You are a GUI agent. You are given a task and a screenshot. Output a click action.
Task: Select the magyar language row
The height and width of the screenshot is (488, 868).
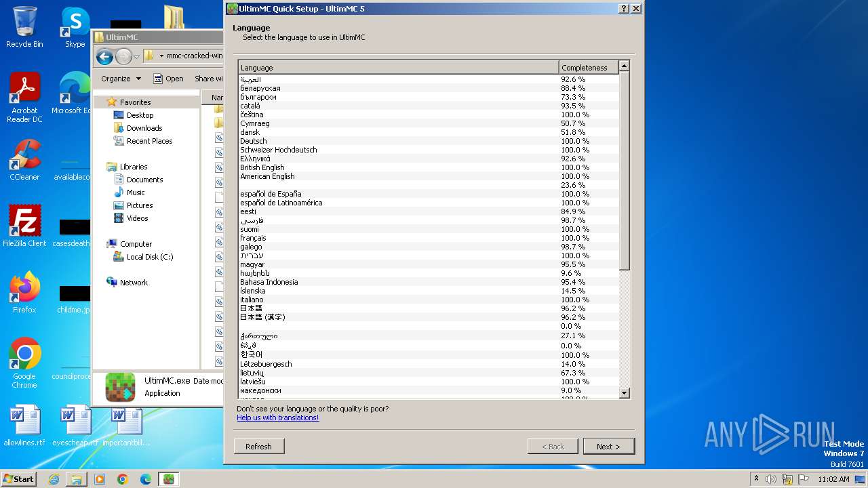[x=429, y=264]
